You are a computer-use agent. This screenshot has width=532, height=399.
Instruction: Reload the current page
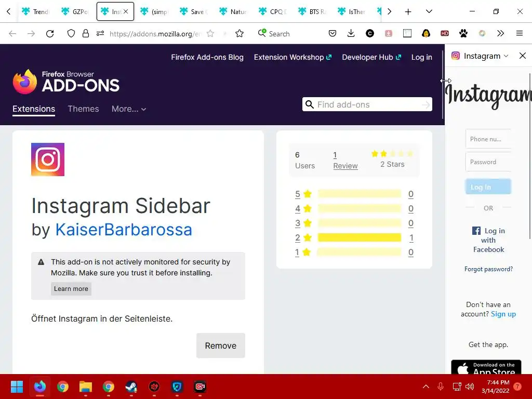tap(50, 34)
